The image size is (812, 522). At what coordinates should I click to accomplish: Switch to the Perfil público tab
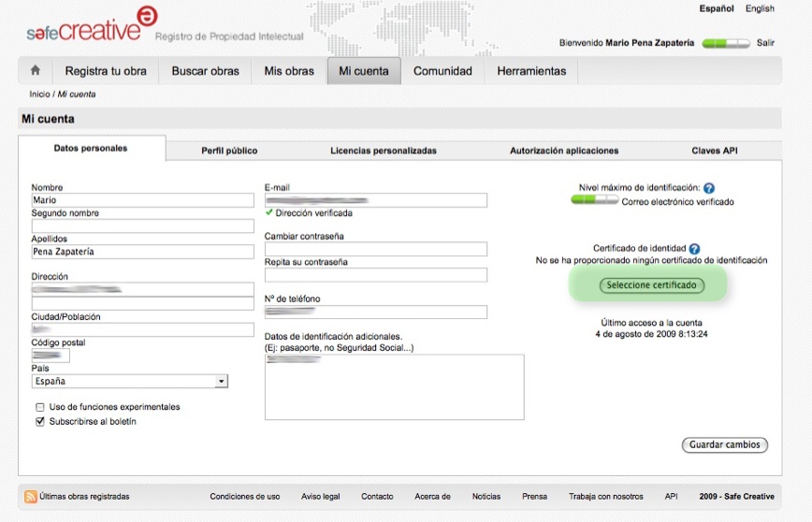point(229,151)
